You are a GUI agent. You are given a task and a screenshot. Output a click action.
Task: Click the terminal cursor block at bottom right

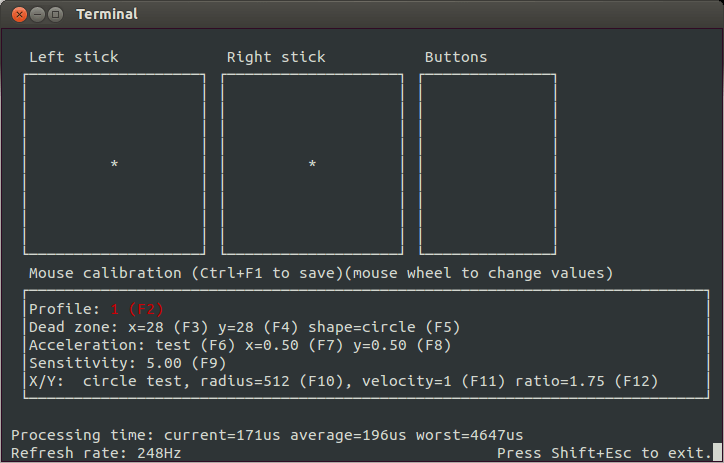(x=717, y=453)
